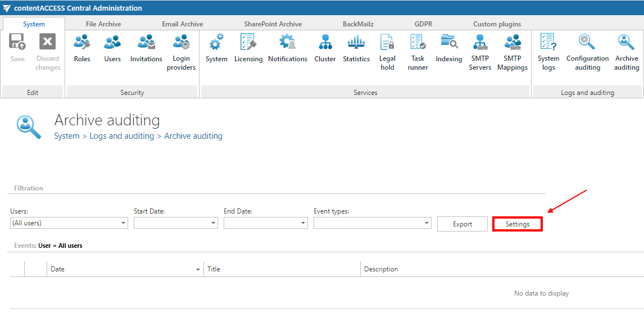This screenshot has width=644, height=313.
Task: Open SMTP Servers configuration
Action: pos(480,52)
